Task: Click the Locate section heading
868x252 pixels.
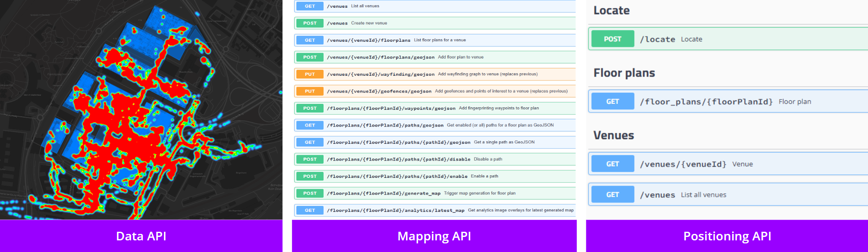Action: point(611,11)
